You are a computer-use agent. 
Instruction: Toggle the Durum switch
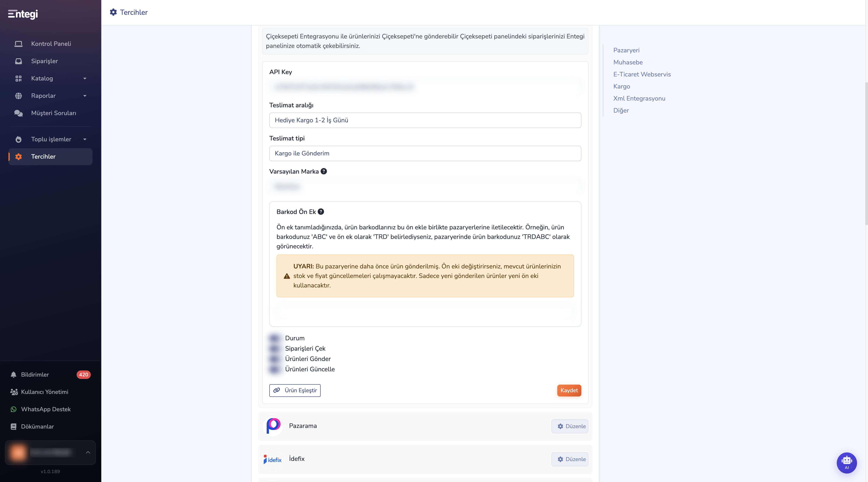[275, 338]
